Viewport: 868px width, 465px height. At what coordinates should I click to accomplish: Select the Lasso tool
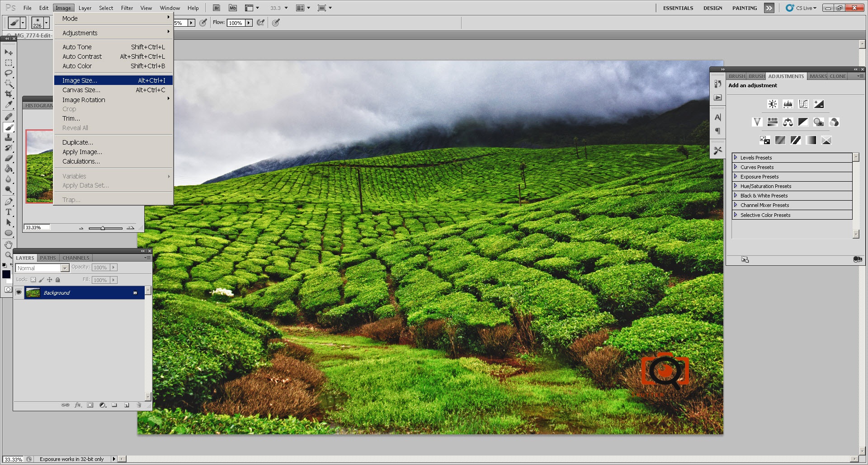[8, 73]
